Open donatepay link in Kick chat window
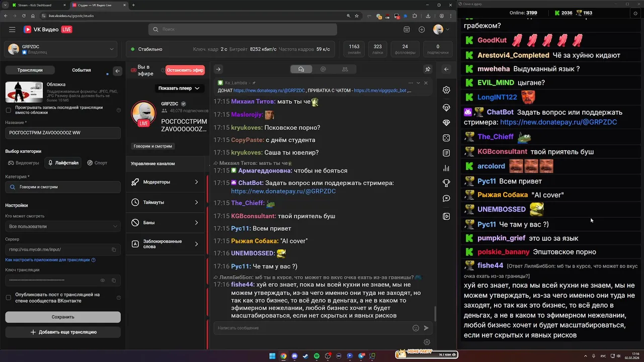Viewport: 644px width, 362px height. (x=558, y=122)
